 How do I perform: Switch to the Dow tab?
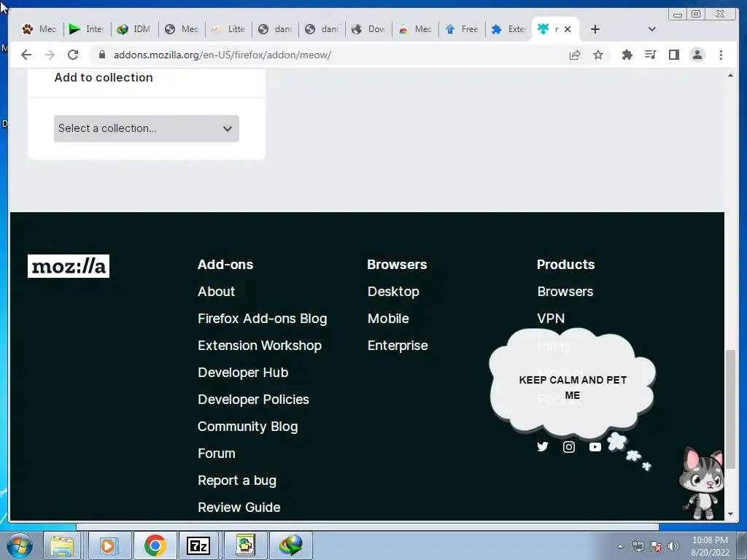368,29
